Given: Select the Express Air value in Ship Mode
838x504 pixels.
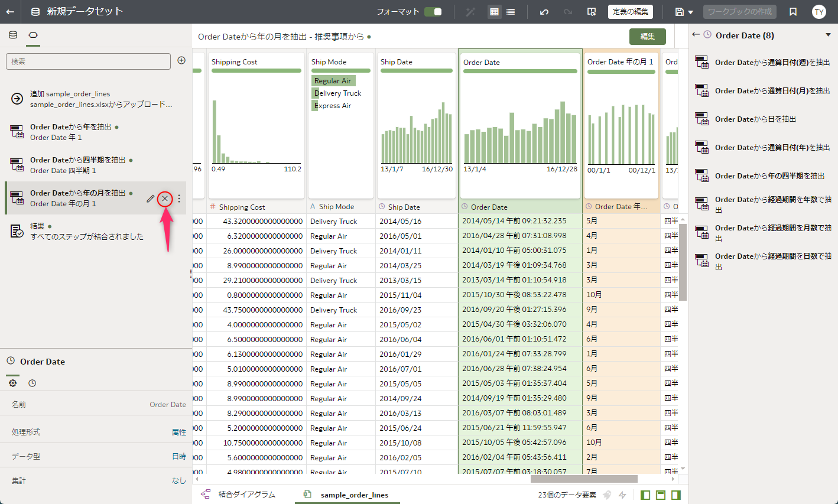Looking at the screenshot, I should 332,106.
